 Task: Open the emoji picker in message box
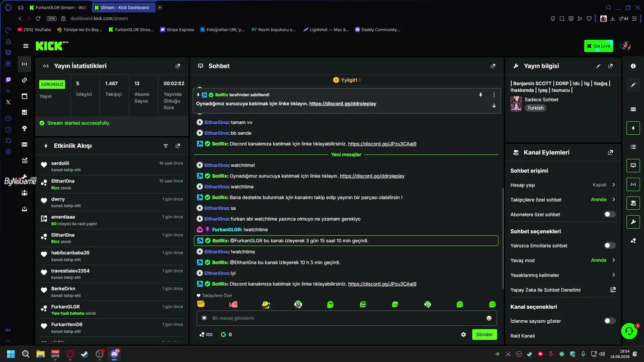(x=489, y=318)
